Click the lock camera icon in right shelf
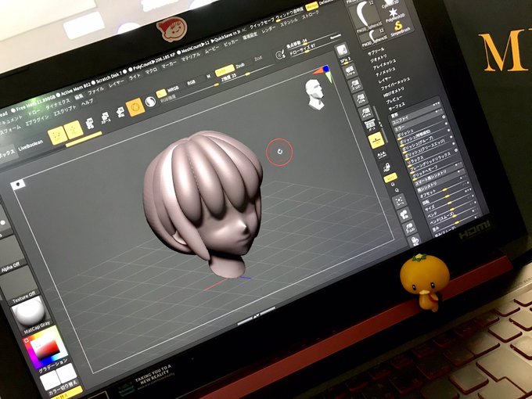The height and width of the screenshot is (399, 532). click(386, 167)
